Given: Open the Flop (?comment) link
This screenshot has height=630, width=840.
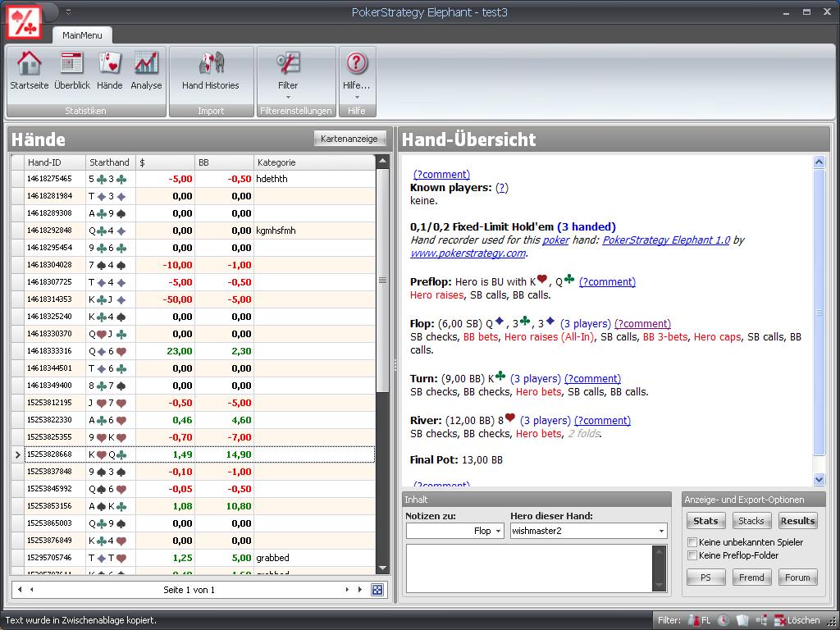Looking at the screenshot, I should click(x=642, y=323).
